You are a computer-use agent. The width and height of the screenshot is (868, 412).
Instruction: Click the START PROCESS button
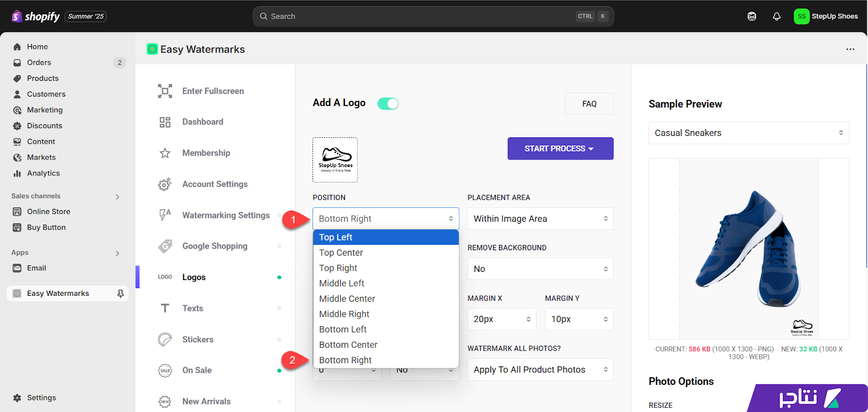coord(560,149)
